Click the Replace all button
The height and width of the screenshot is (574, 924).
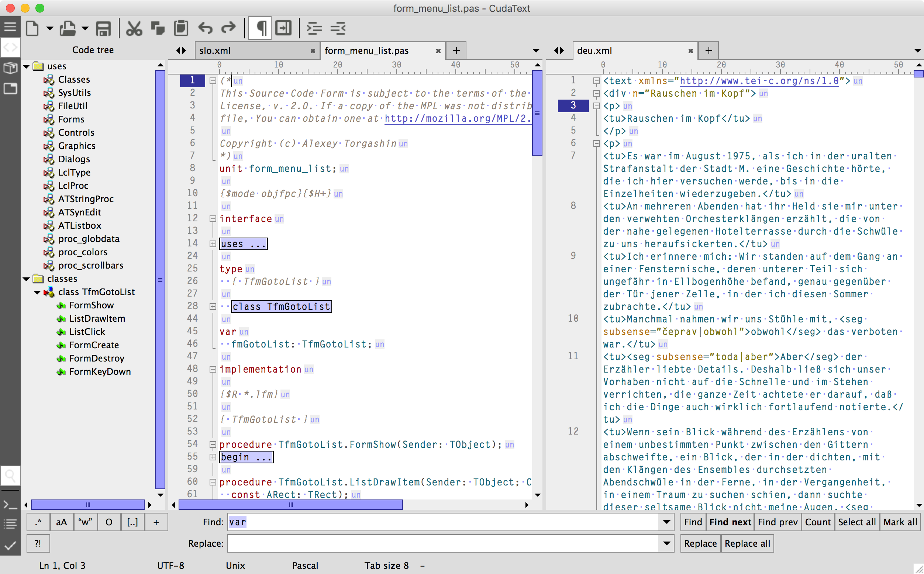(747, 544)
